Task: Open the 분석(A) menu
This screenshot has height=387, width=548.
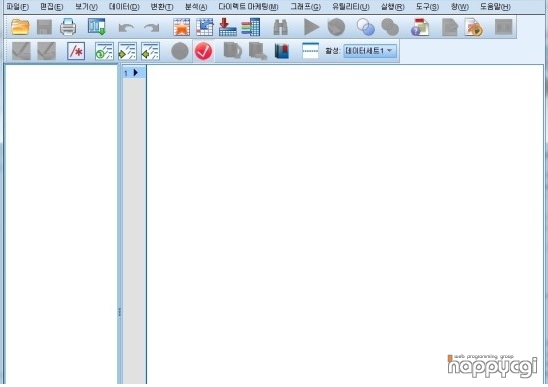Action: pos(196,7)
